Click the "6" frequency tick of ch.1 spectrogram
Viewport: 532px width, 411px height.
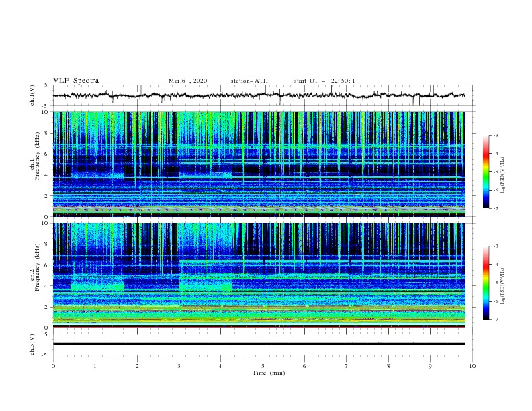click(x=47, y=154)
